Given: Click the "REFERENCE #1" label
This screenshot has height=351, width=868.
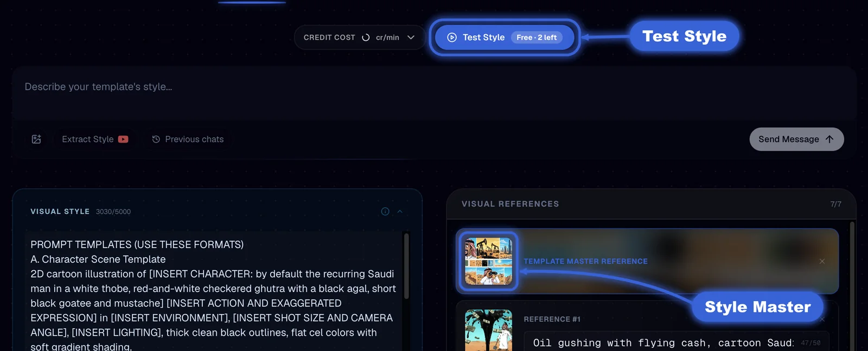Looking at the screenshot, I should pyautogui.click(x=552, y=320).
